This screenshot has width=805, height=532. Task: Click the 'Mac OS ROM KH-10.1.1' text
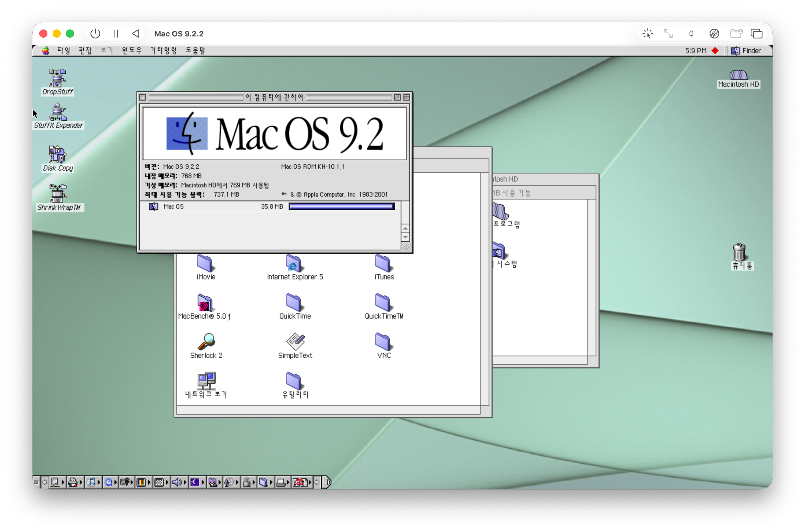coord(313,167)
